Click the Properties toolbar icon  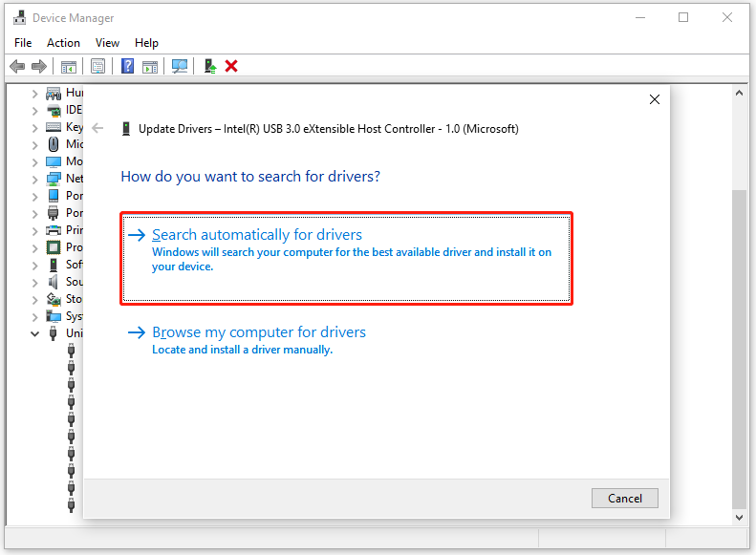point(97,67)
